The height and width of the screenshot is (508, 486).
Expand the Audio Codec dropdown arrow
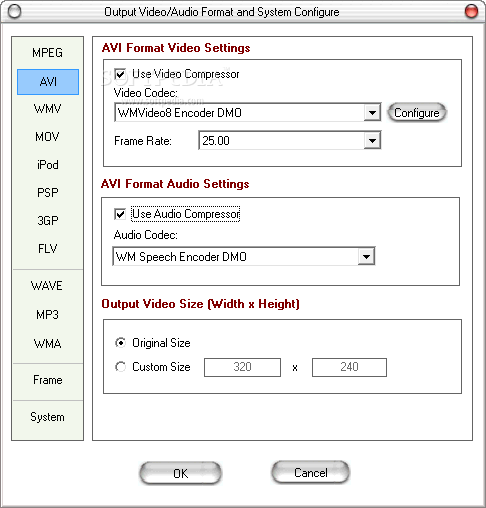[x=366, y=257]
